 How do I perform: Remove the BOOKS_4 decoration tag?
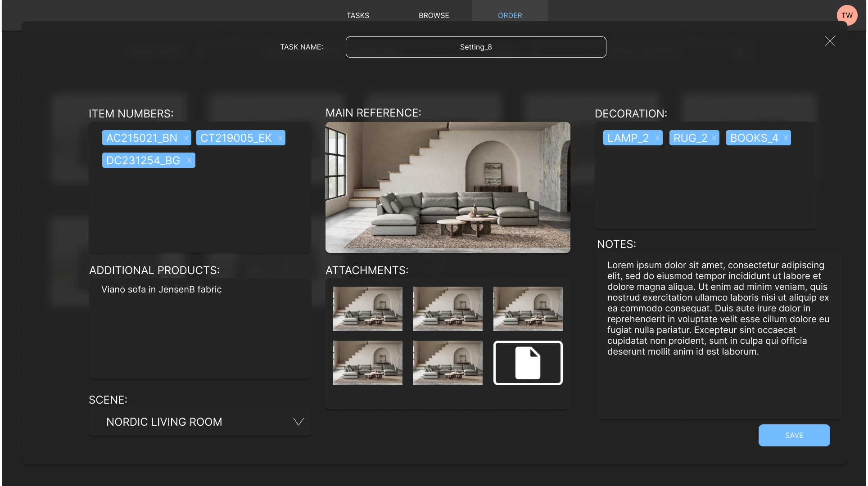pos(786,138)
